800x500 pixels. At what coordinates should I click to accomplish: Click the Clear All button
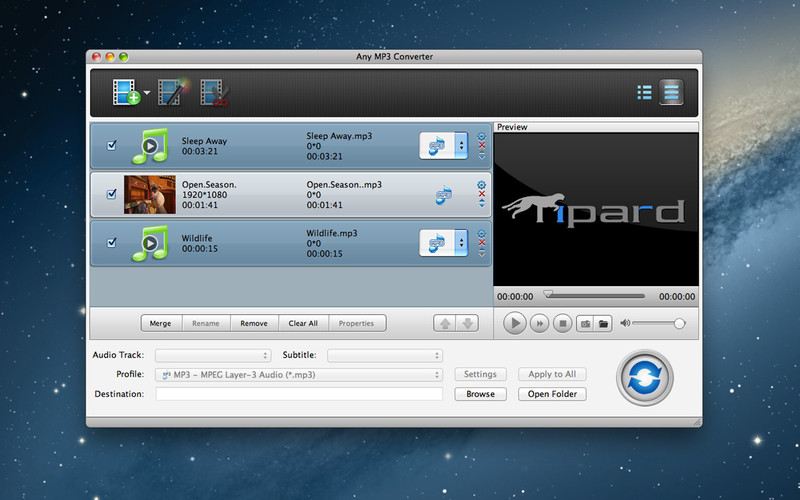coord(303,323)
